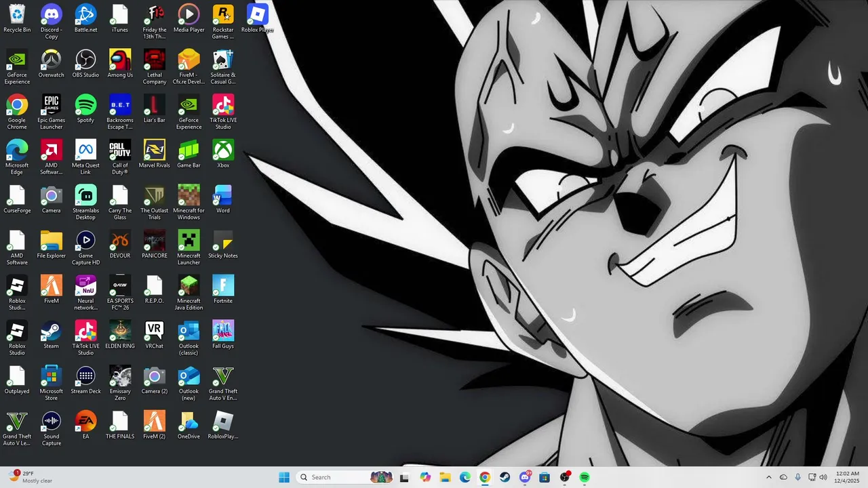
Task: Open OBS Studio desktop shortcut
Action: point(85,64)
